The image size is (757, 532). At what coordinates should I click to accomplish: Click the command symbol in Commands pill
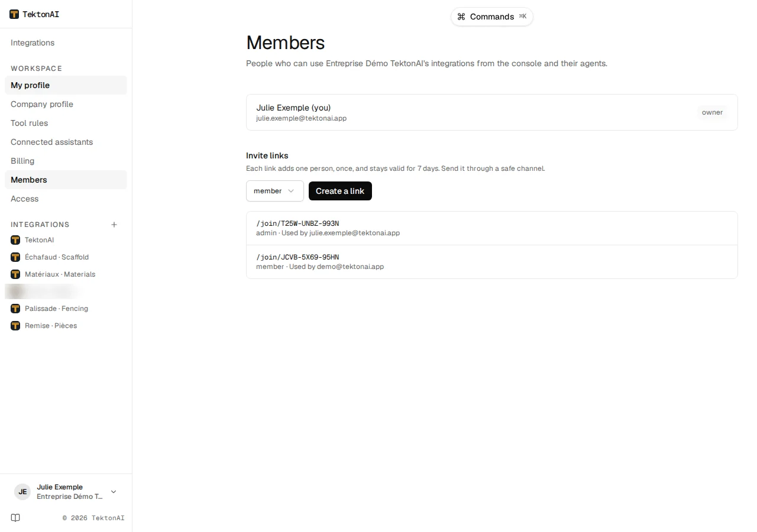click(461, 17)
